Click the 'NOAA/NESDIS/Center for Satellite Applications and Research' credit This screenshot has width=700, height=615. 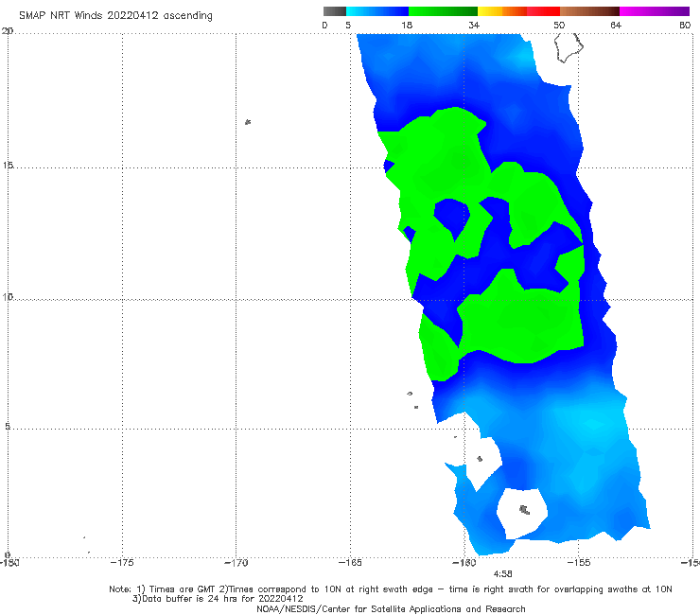pos(391,608)
